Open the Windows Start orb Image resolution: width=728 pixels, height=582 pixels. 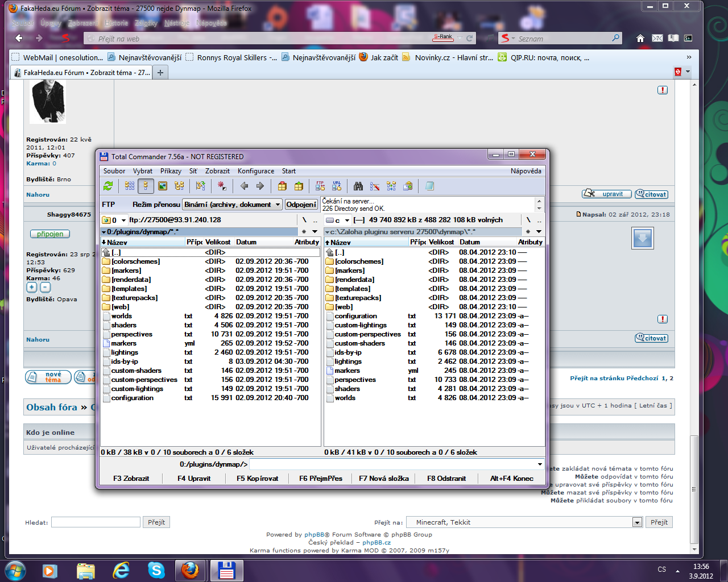(x=15, y=570)
